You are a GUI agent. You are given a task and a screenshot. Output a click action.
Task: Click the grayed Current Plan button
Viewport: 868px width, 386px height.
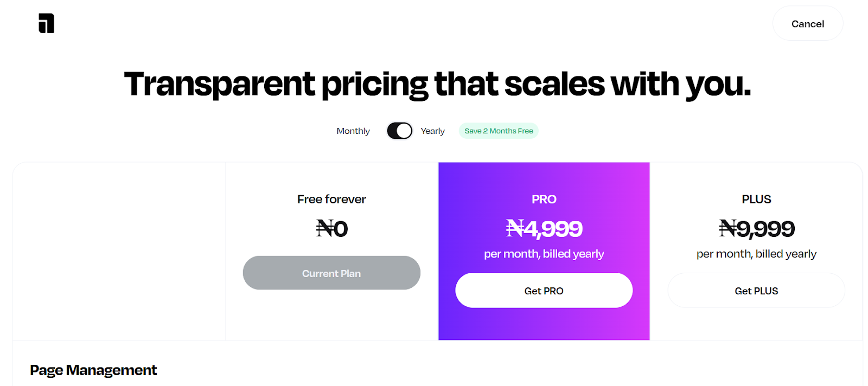331,273
